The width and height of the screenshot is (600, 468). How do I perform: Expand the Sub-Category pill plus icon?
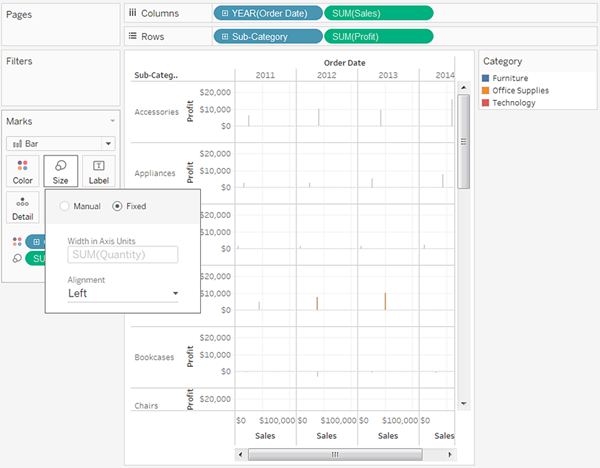225,37
